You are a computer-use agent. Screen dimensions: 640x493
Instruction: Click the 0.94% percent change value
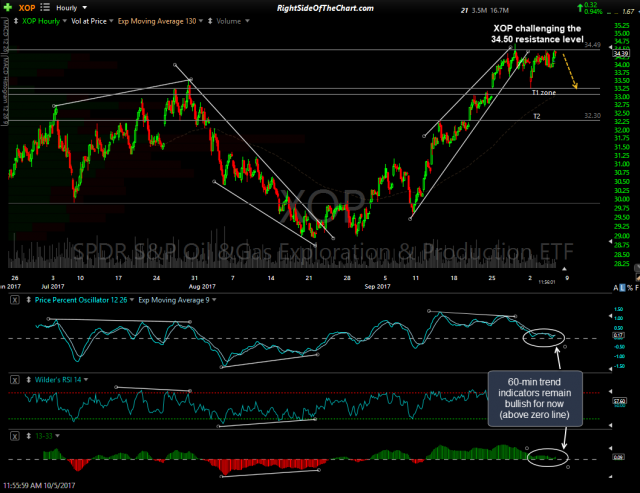tap(593, 11)
